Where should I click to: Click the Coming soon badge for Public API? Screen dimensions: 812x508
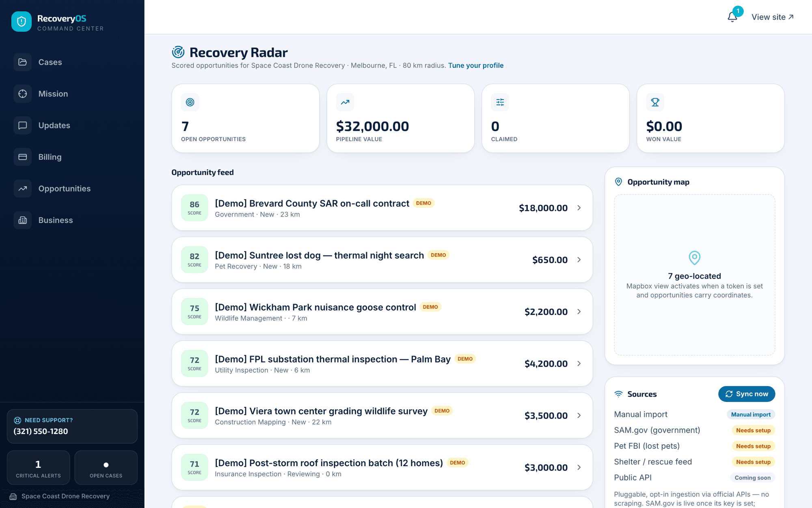tap(752, 478)
